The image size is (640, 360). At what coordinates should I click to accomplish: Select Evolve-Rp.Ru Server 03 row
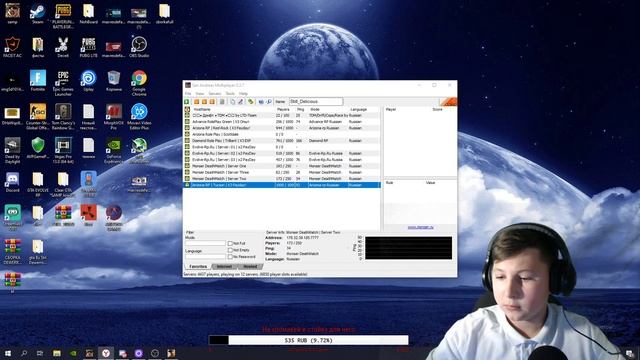coord(282,160)
